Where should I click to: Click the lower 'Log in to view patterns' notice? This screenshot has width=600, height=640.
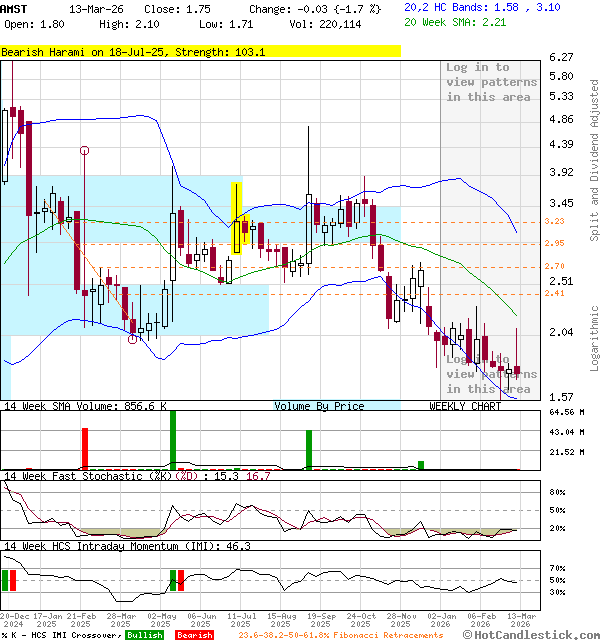click(x=491, y=374)
